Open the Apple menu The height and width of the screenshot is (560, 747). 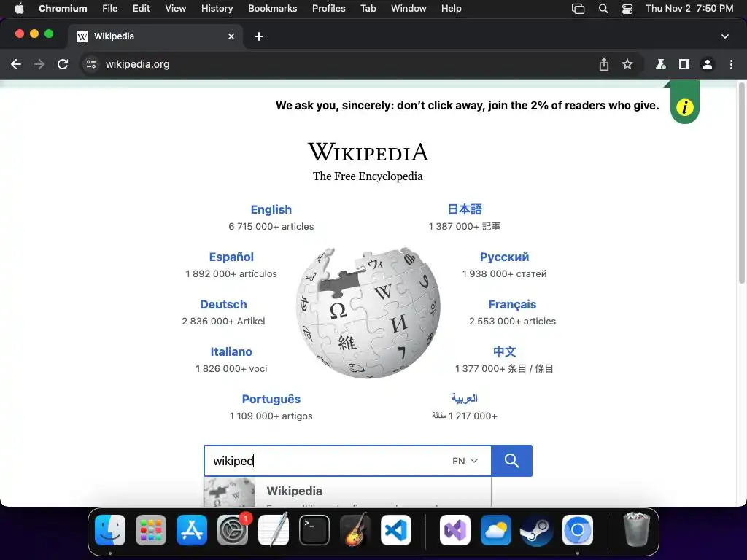19,9
